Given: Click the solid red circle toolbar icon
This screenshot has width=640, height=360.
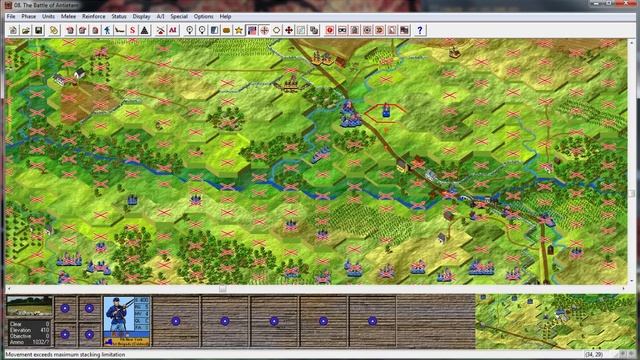Looking at the screenshot, I should click(x=330, y=30).
